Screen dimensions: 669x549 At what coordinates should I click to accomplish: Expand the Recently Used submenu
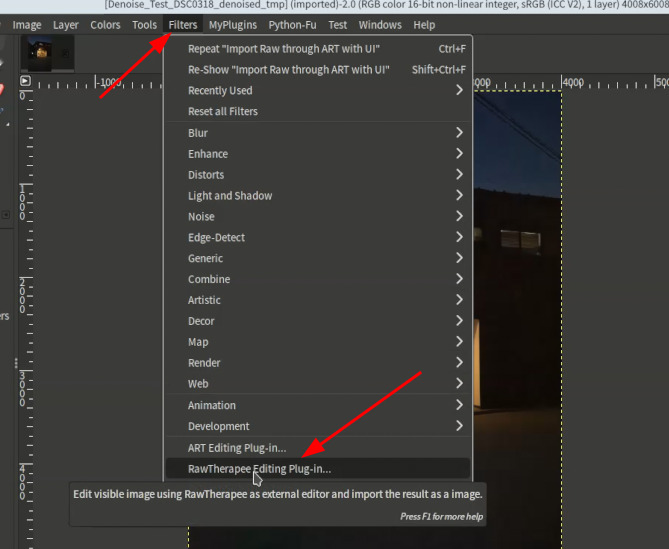[318, 91]
